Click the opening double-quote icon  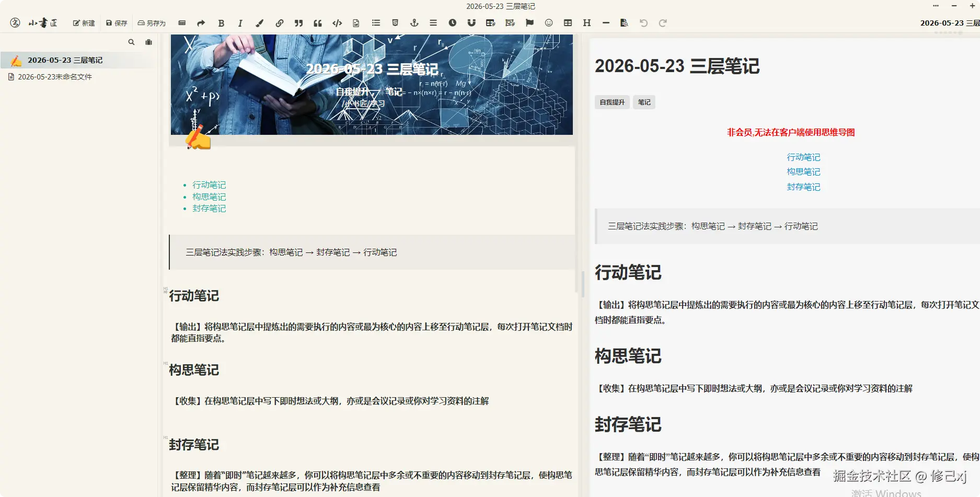(318, 23)
